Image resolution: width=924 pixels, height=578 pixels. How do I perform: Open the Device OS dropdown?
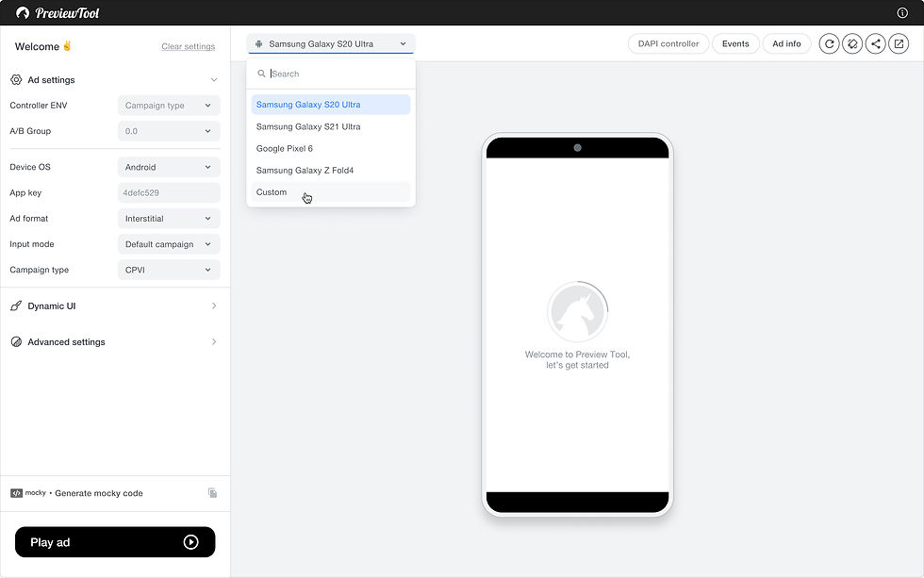coord(169,167)
